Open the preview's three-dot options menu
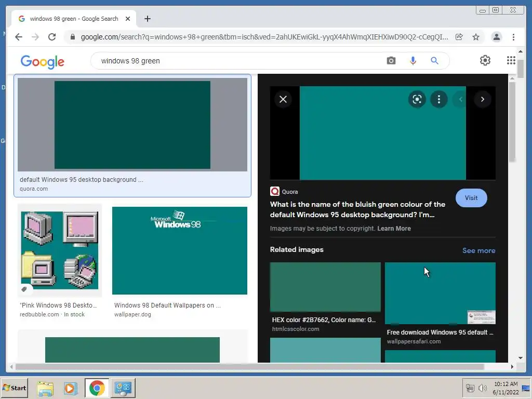Image resolution: width=532 pixels, height=399 pixels. (439, 99)
